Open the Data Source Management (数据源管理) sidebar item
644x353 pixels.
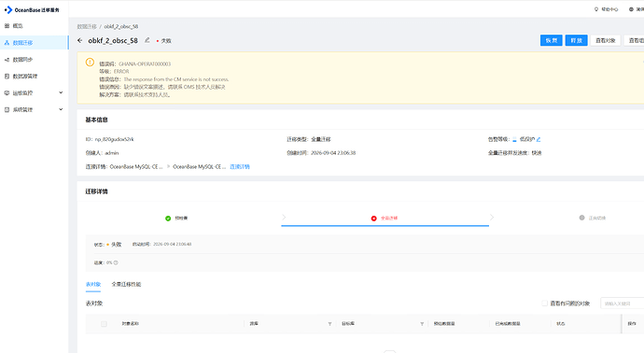[35, 77]
